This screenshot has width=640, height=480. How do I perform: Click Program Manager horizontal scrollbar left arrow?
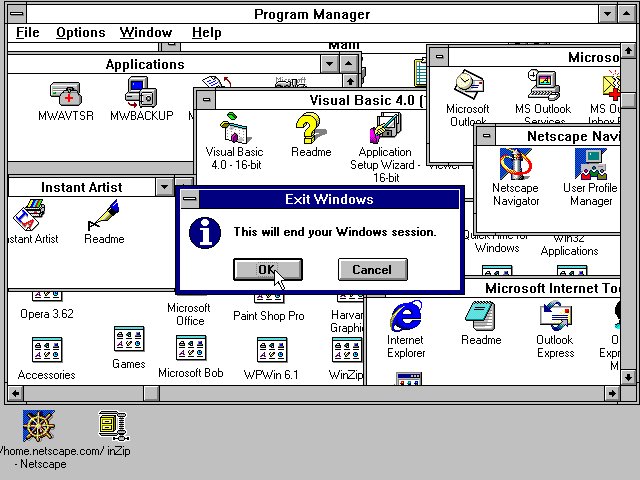coord(16,393)
